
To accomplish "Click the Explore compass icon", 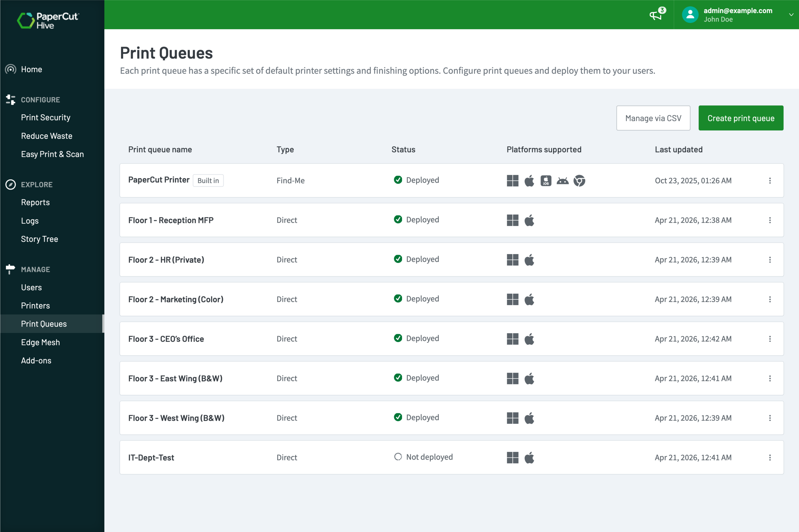I will coord(10,185).
